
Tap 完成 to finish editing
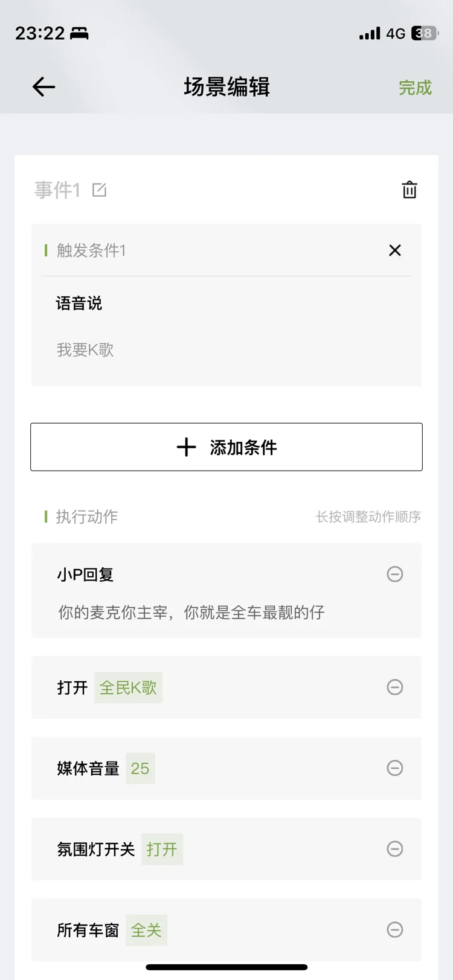pyautogui.click(x=415, y=87)
